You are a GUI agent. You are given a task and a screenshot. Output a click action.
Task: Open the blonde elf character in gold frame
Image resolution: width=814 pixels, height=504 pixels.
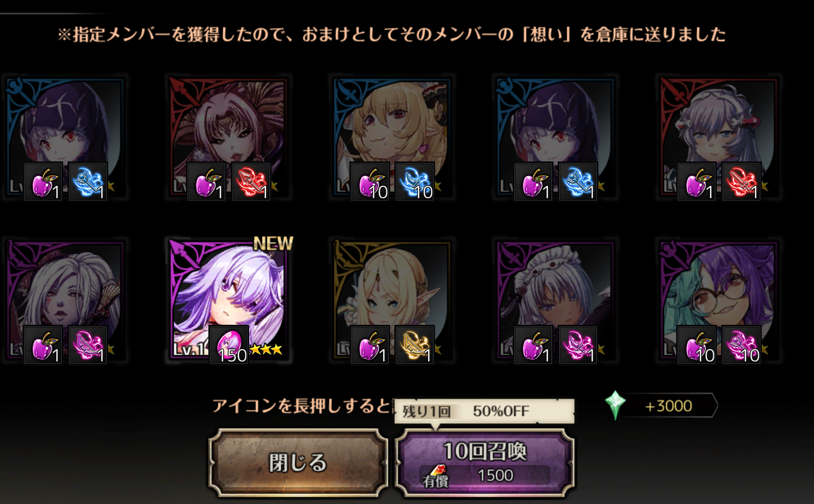point(392,300)
